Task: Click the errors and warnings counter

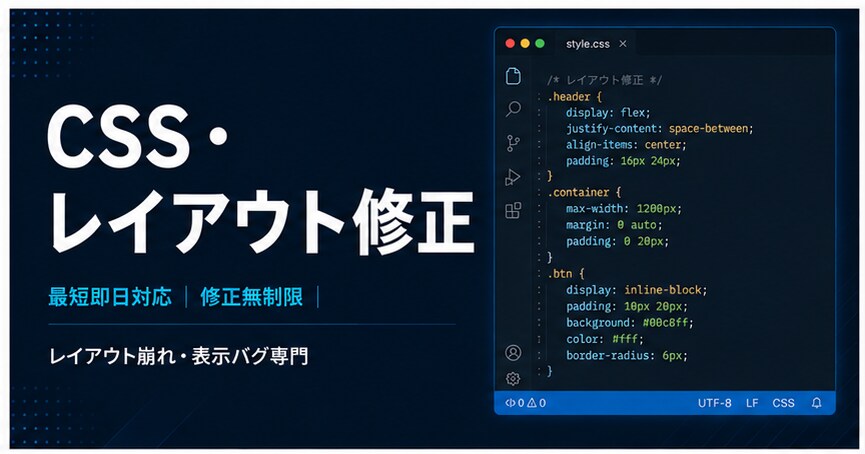Action: point(526,403)
